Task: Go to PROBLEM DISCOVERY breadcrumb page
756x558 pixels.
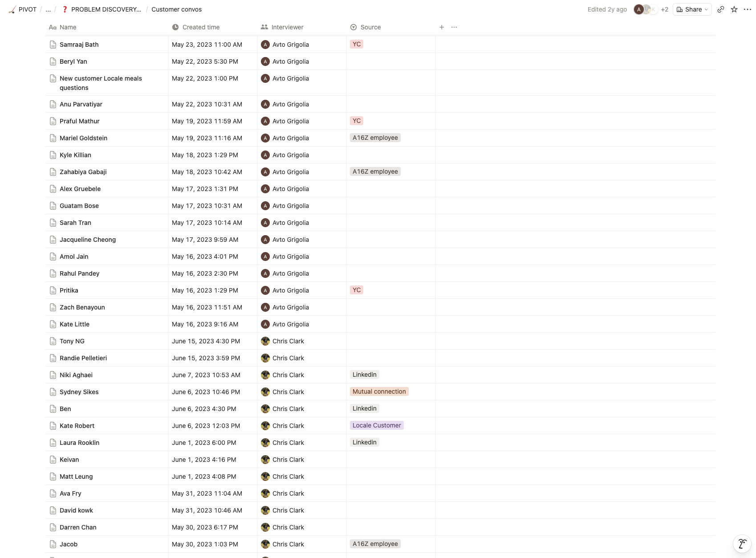Action: 102,9
